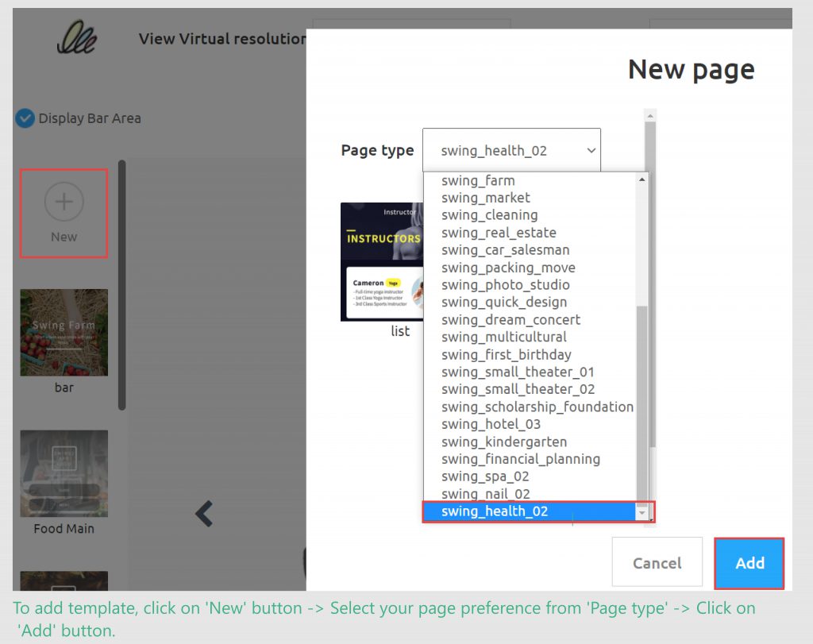
Task: Click the 'Food Main' page caption
Action: tap(64, 528)
